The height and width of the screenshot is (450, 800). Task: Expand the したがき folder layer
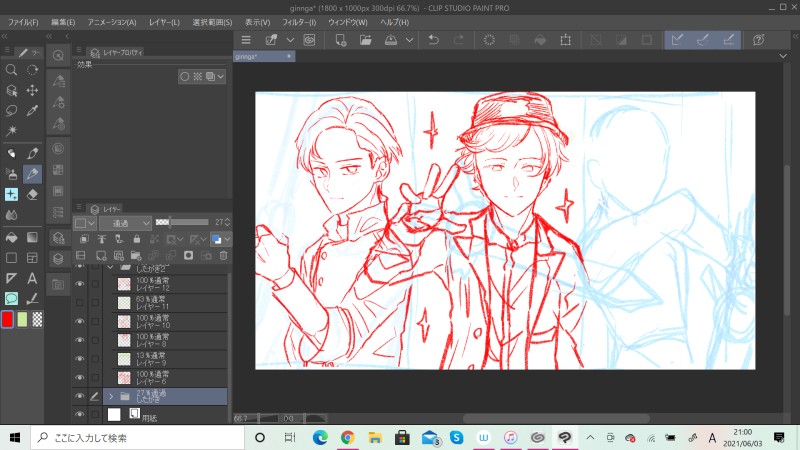pyautogui.click(x=111, y=396)
